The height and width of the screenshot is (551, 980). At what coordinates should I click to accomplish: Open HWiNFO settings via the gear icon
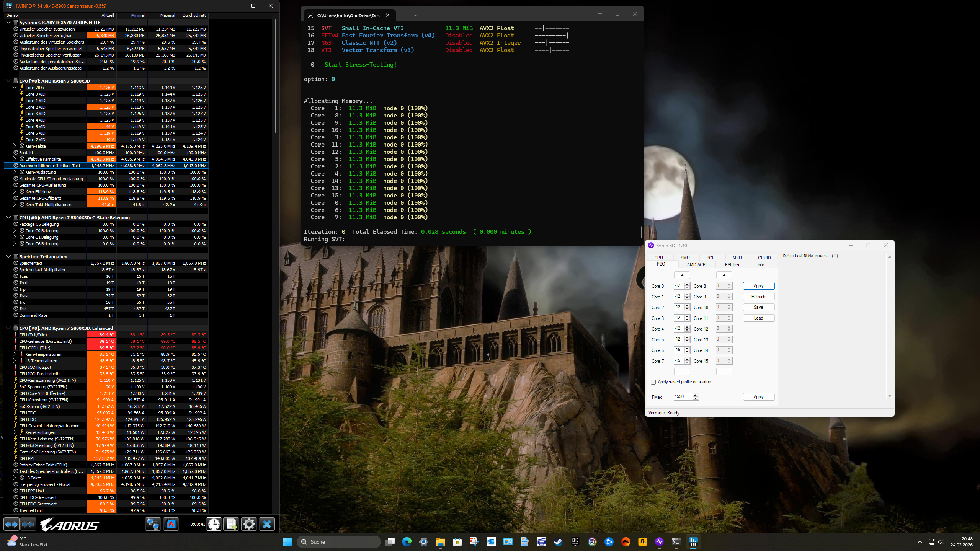coord(249,524)
